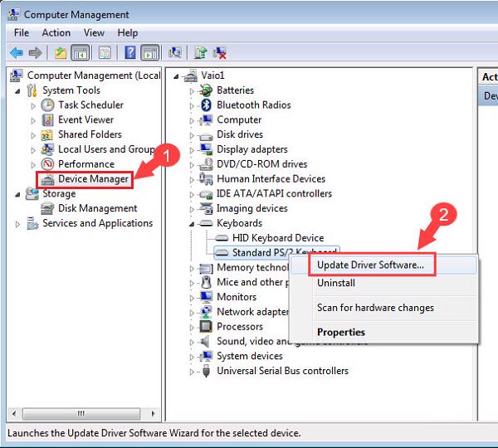This screenshot has width=498, height=448.
Task: Open the Help question mark toolbar icon
Action: click(x=130, y=53)
